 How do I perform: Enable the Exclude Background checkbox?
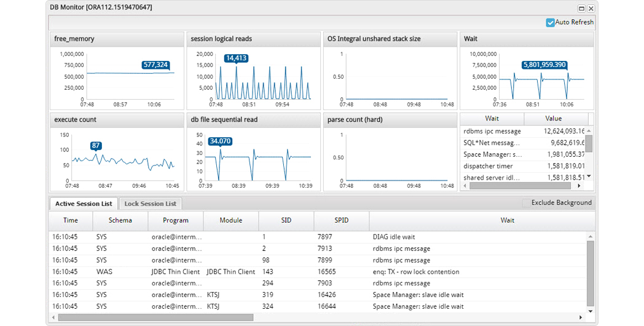coord(526,202)
